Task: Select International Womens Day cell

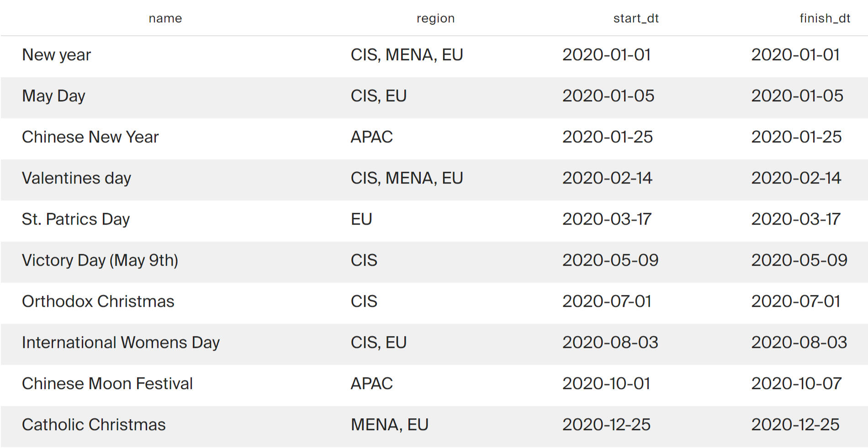Action: coord(121,343)
